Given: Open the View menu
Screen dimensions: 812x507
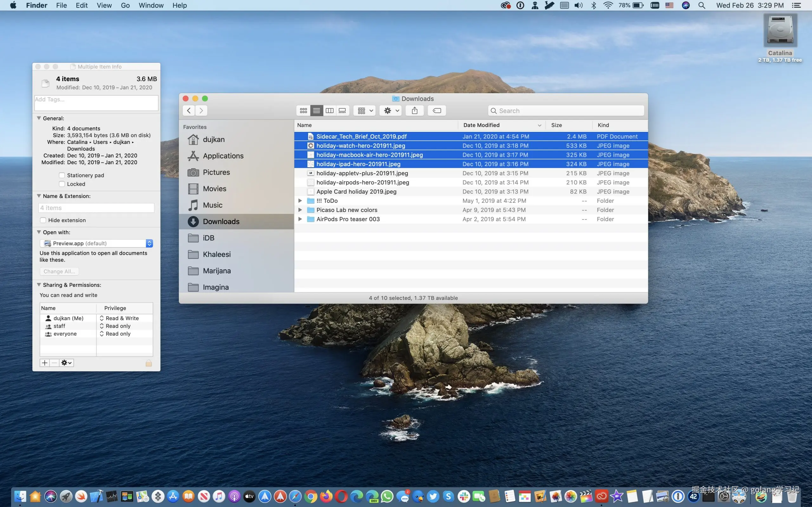Looking at the screenshot, I should pyautogui.click(x=104, y=5).
